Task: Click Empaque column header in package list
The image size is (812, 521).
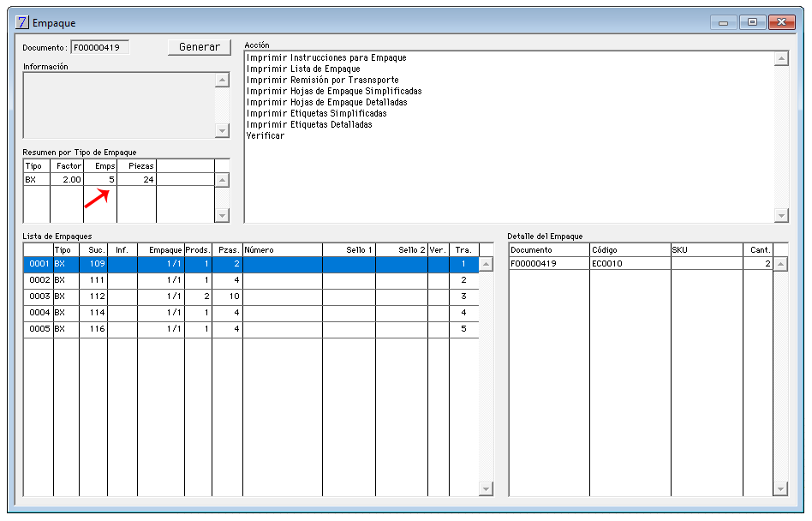Action: (x=161, y=250)
